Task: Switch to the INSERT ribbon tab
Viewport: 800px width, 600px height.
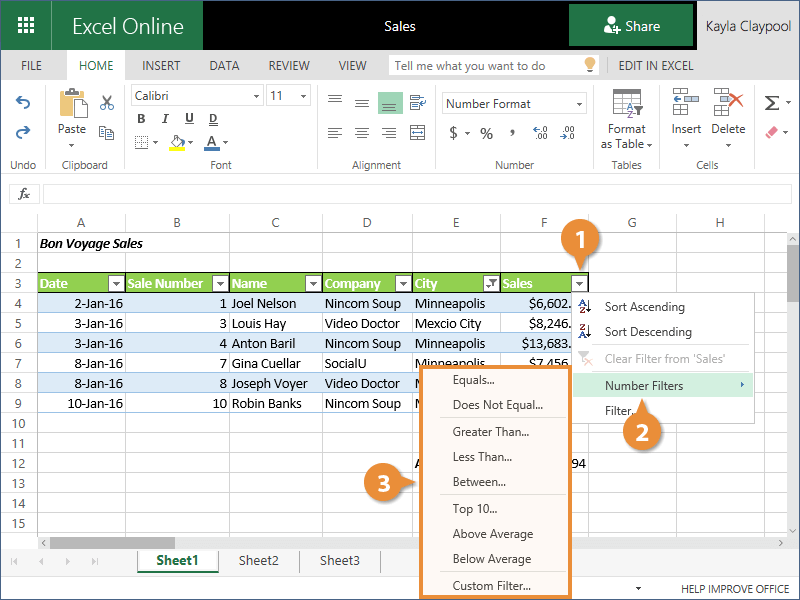Action: (161, 66)
